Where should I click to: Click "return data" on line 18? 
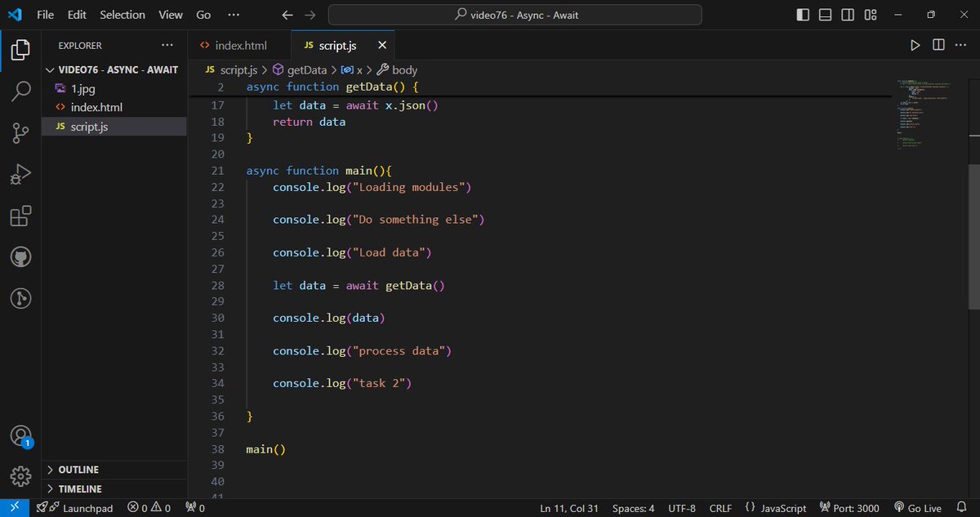pyautogui.click(x=309, y=122)
